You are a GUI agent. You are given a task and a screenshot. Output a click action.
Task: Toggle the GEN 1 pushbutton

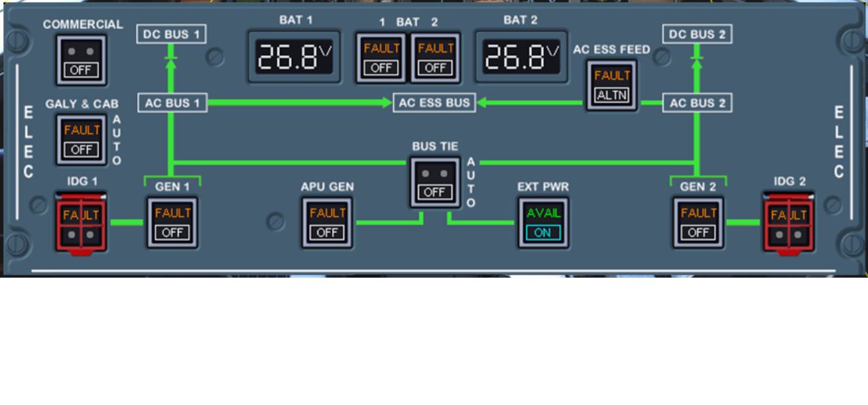[173, 223]
